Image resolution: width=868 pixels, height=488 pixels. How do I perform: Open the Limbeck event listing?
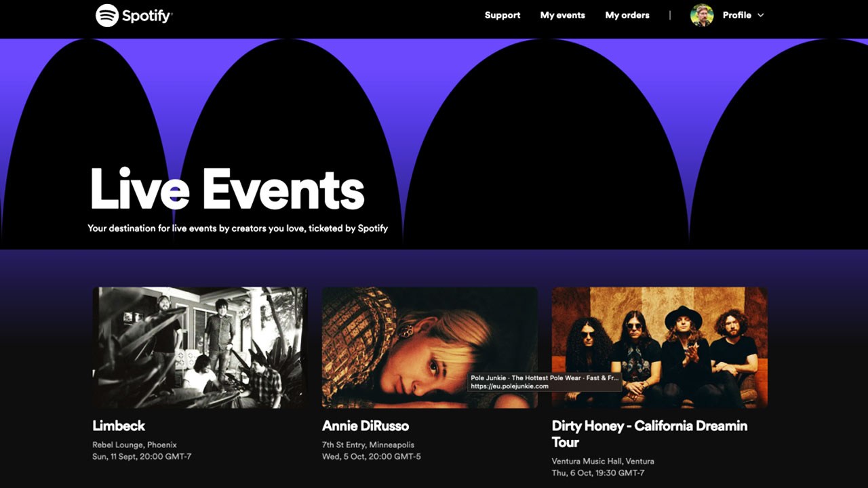(119, 426)
